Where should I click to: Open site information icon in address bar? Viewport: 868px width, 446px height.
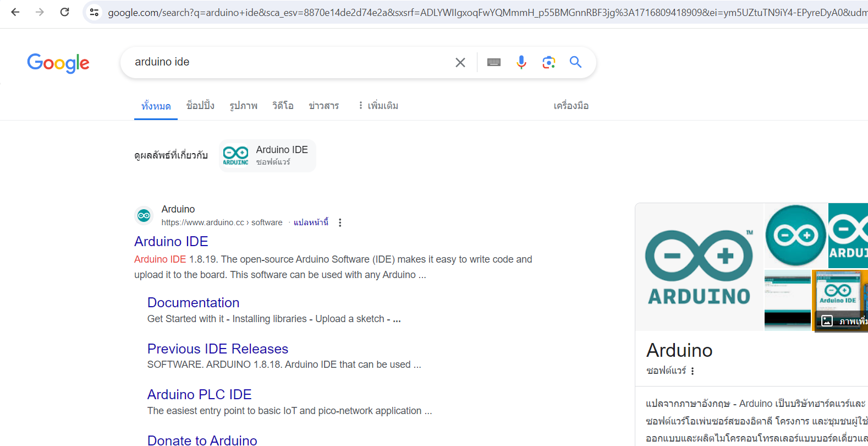click(94, 12)
